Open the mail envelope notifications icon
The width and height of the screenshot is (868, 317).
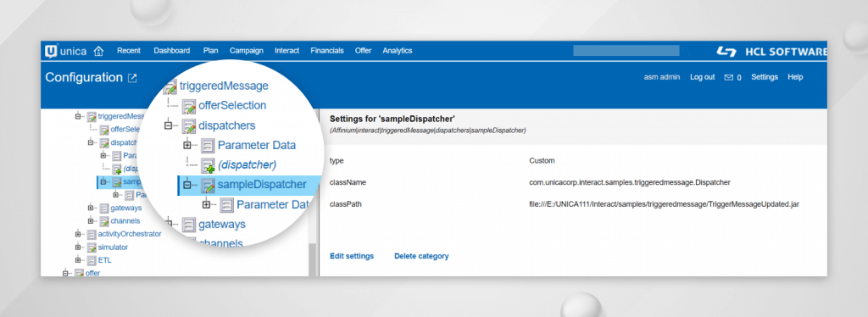pyautogui.click(x=728, y=77)
